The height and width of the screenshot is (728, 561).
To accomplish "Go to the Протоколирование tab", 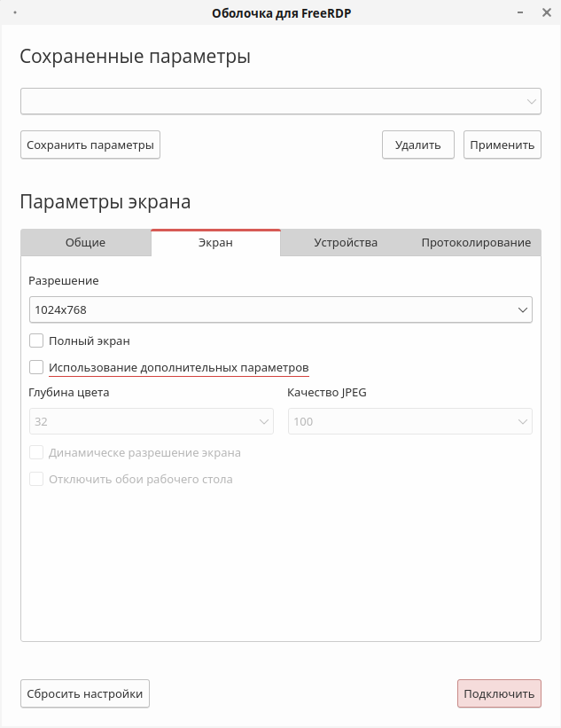I will (476, 242).
